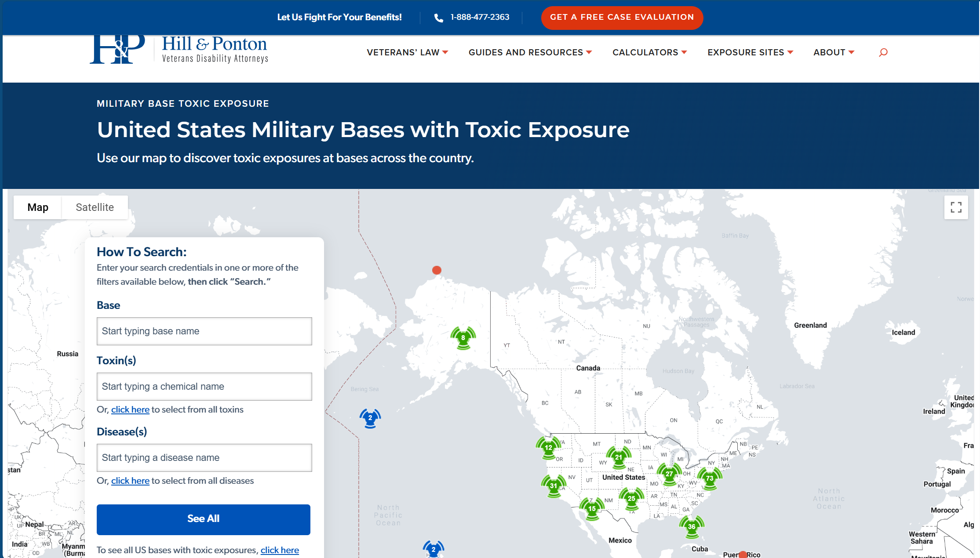Click the blue marker labeled 2 in the Bering Sea
980x558 pixels.
[370, 418]
